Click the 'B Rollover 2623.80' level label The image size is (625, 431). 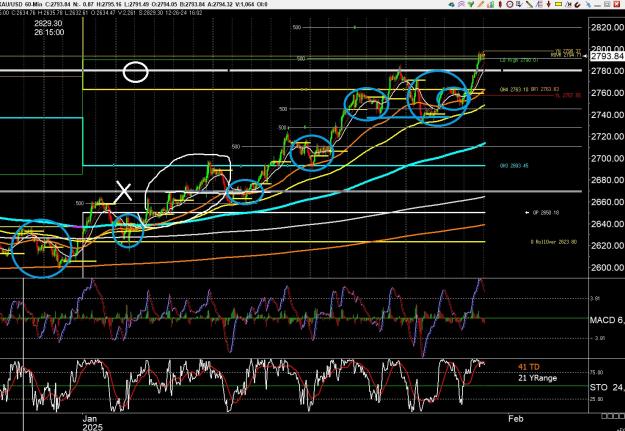pyautogui.click(x=554, y=242)
